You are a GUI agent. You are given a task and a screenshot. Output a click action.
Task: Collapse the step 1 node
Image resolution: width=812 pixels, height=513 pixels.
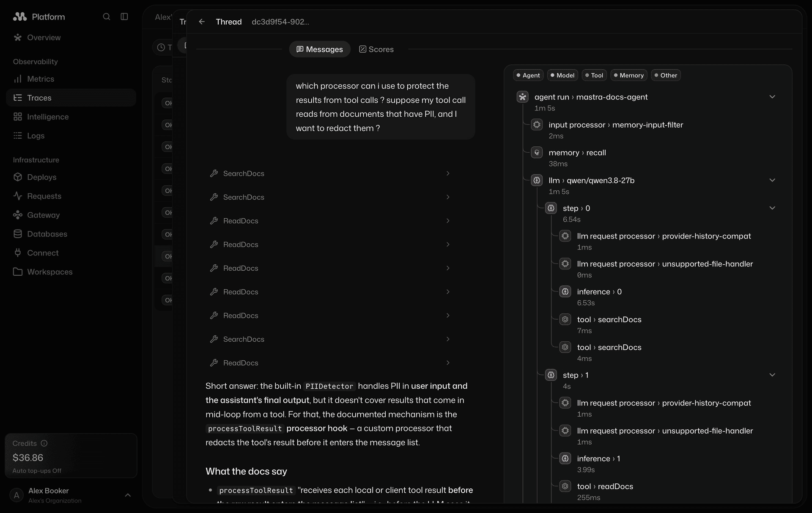tap(772, 375)
